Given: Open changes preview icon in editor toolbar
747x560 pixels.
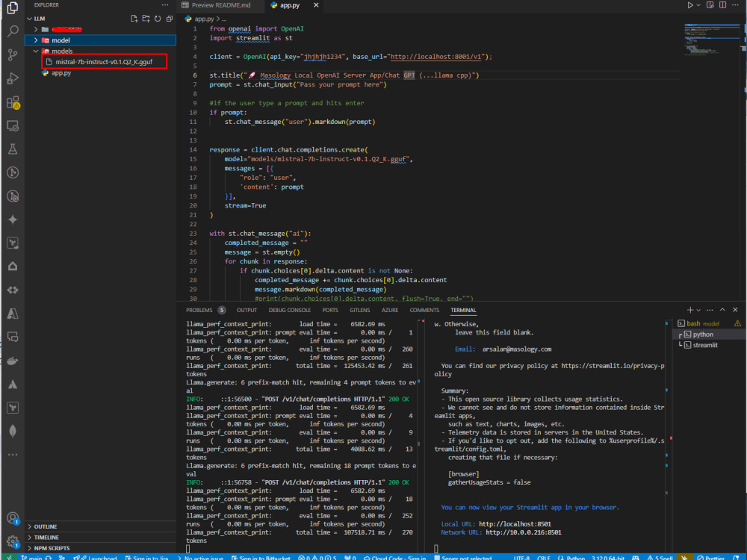Looking at the screenshot, I should tap(710, 4).
